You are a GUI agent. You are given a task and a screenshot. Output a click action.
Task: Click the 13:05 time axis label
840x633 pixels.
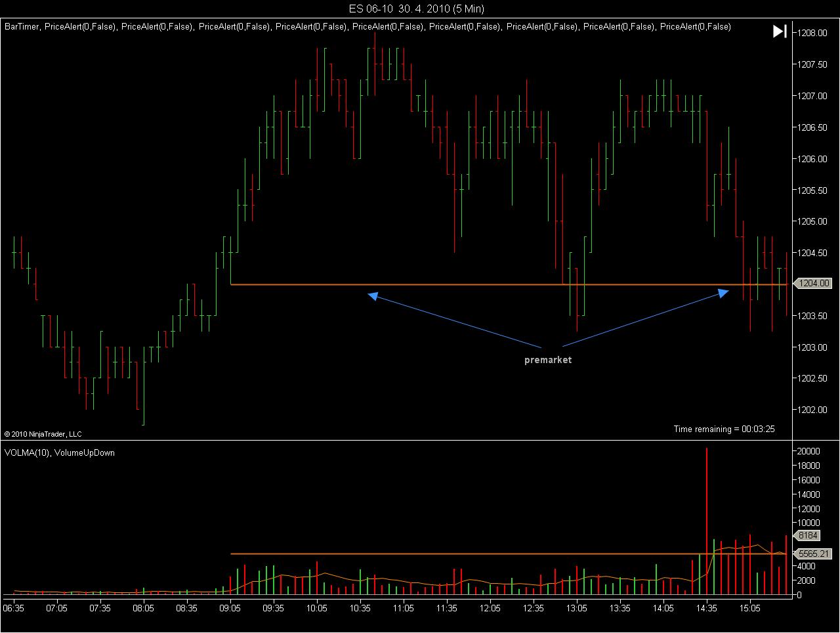(x=577, y=609)
